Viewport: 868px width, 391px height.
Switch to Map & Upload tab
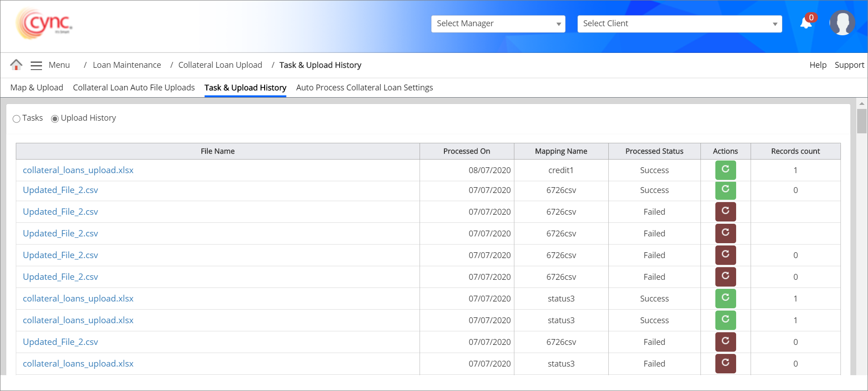[x=37, y=88]
